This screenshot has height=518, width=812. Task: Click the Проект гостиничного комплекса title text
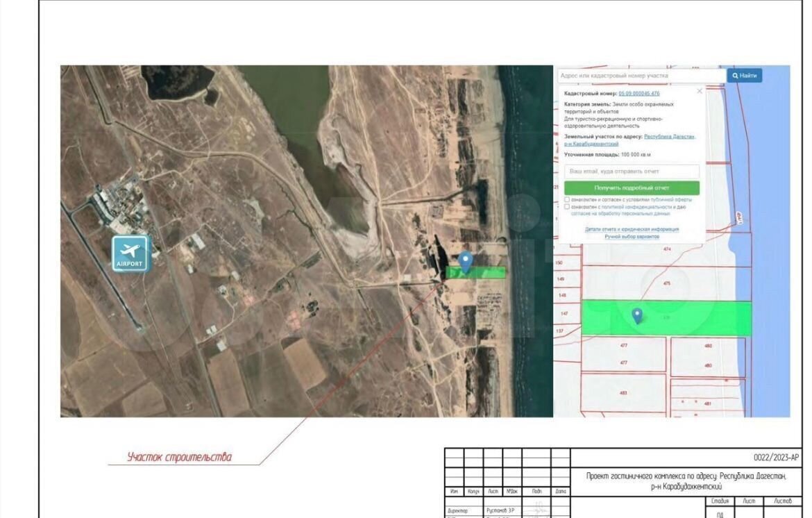click(686, 481)
